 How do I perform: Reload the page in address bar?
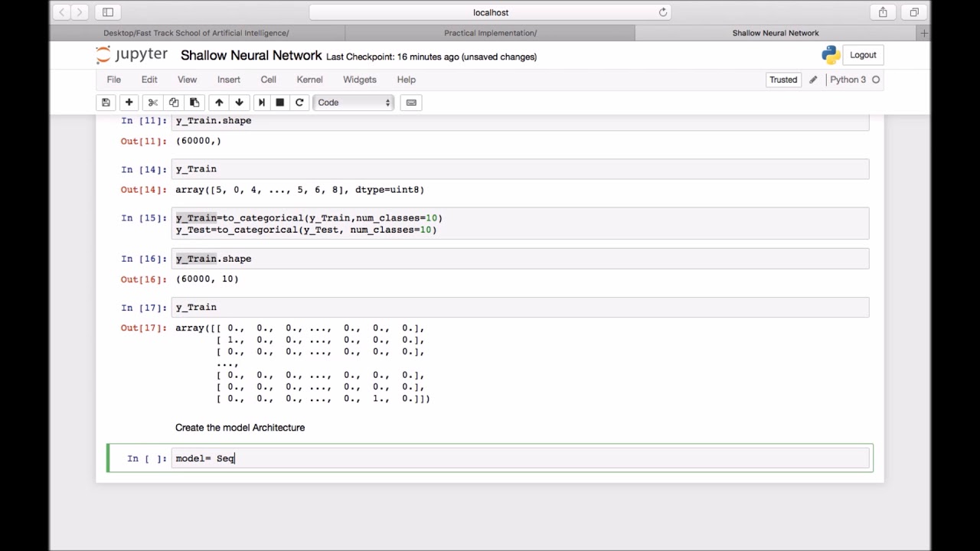tap(663, 12)
